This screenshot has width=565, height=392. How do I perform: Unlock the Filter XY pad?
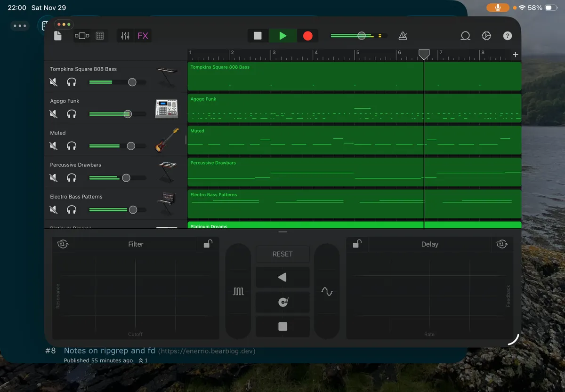pos(208,244)
